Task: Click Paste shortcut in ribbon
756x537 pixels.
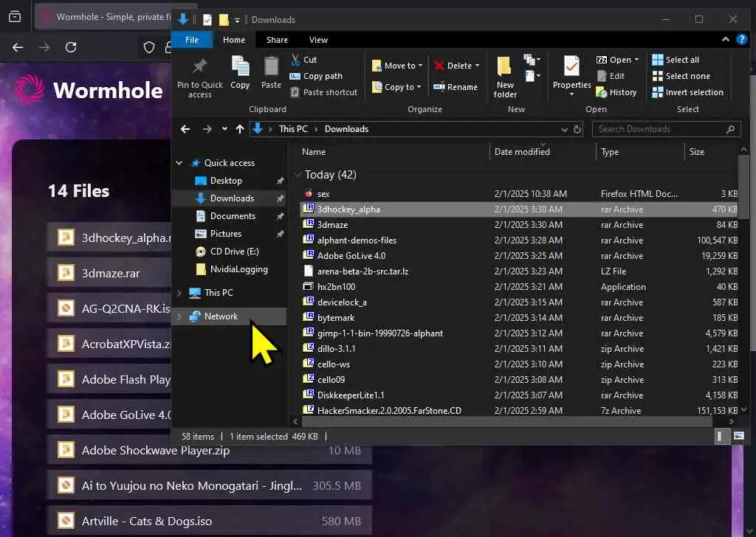Action: point(324,92)
